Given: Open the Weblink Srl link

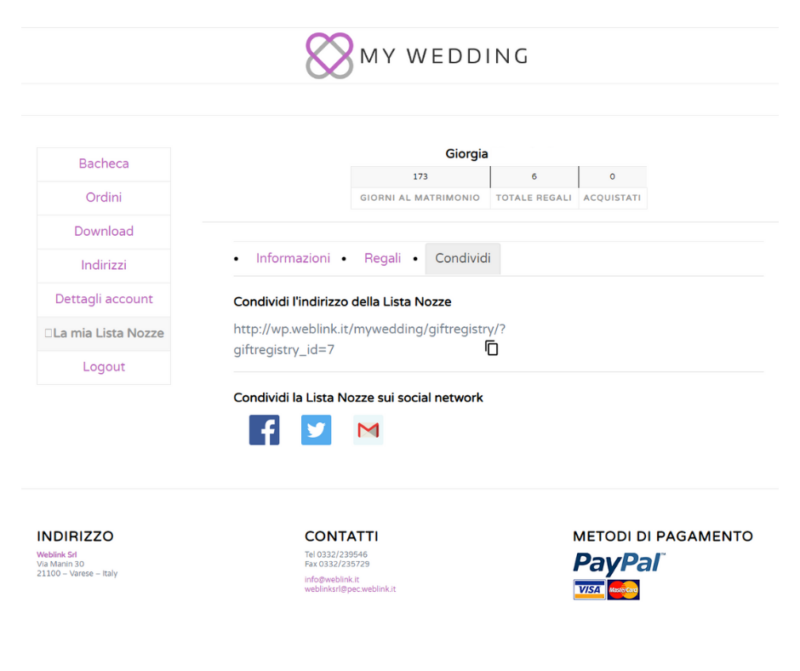Looking at the screenshot, I should point(57,554).
